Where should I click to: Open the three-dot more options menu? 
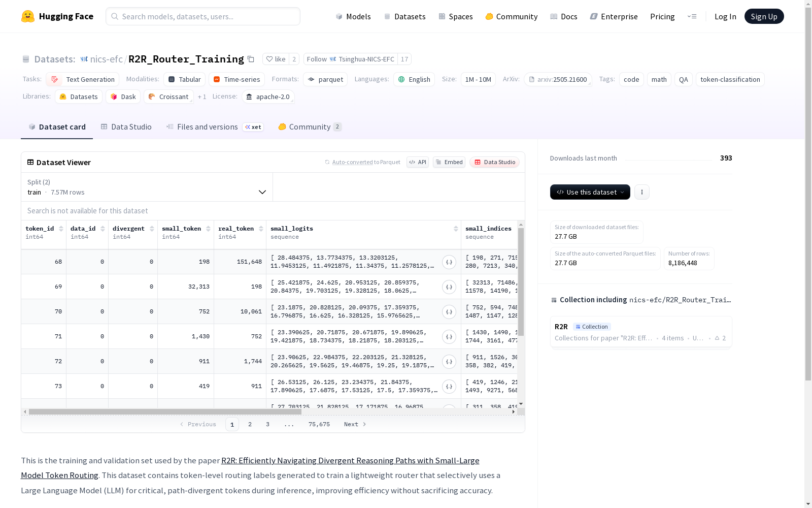tap(642, 192)
